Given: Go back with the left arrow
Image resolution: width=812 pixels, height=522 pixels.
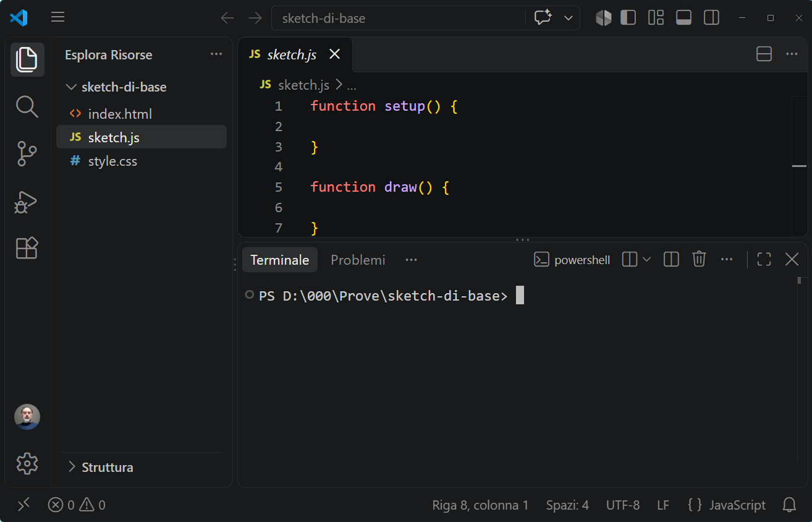Looking at the screenshot, I should [227, 18].
